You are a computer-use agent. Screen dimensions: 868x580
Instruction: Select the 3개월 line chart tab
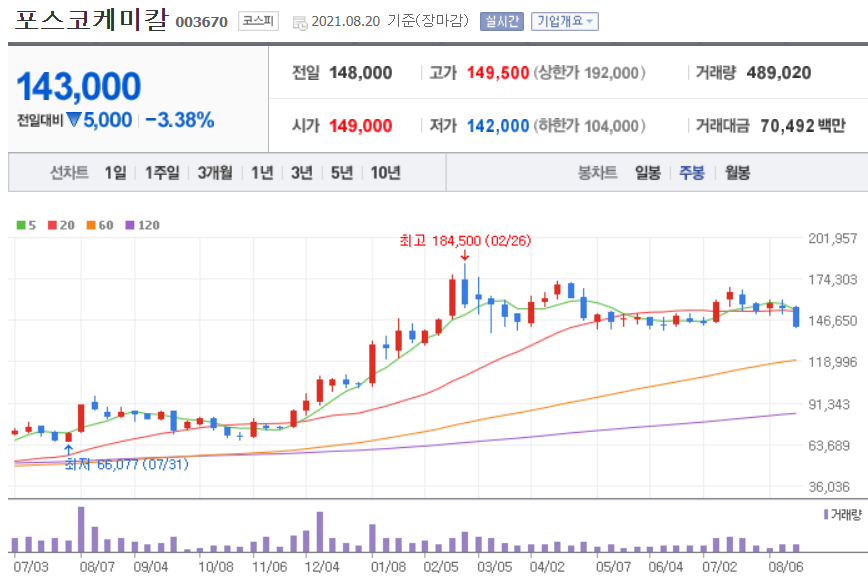[215, 173]
